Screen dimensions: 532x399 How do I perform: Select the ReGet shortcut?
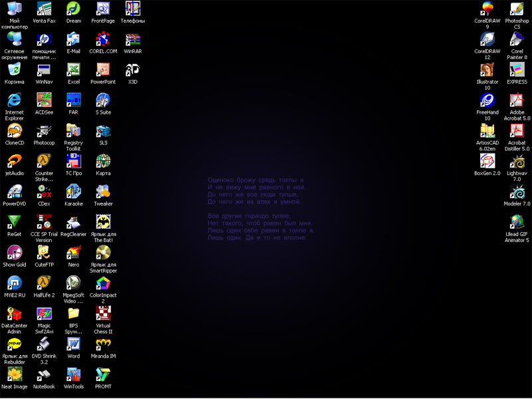point(14,222)
